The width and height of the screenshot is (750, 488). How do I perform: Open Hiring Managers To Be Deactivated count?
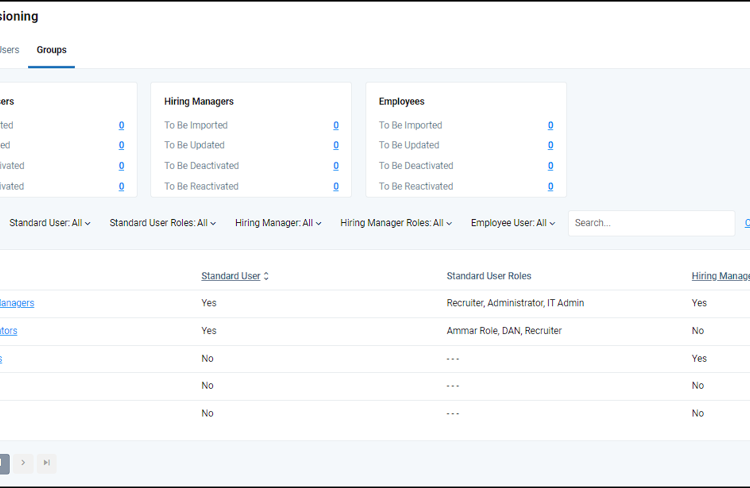336,166
